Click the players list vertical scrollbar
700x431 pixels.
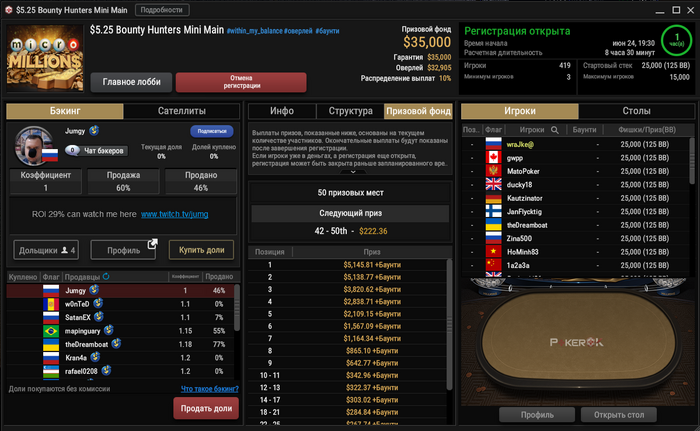(x=692, y=161)
